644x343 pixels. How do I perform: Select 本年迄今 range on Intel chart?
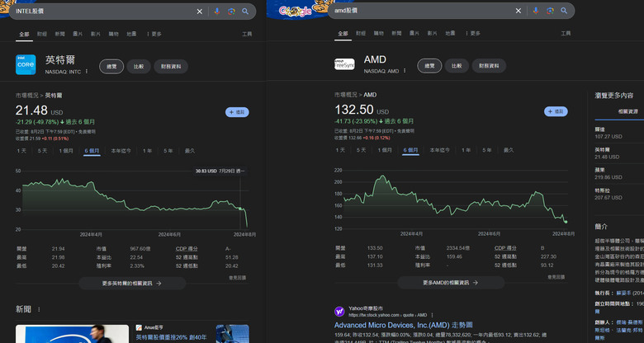click(121, 151)
